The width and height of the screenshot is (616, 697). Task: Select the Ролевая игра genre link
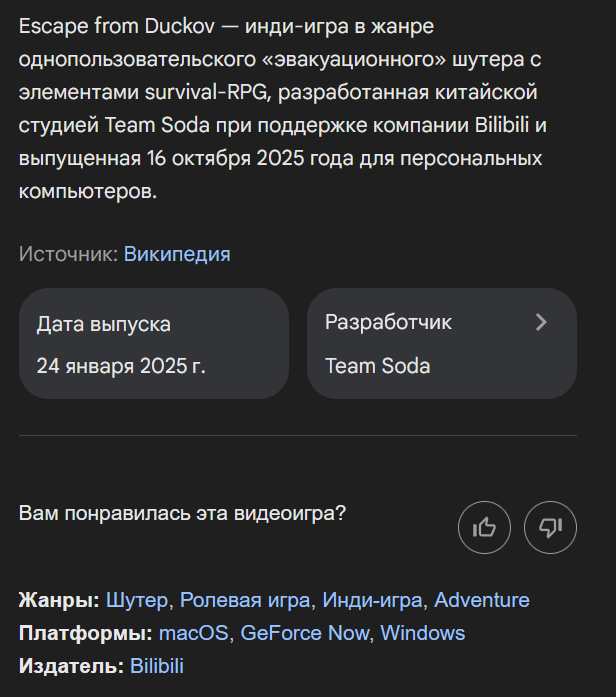(x=245, y=600)
